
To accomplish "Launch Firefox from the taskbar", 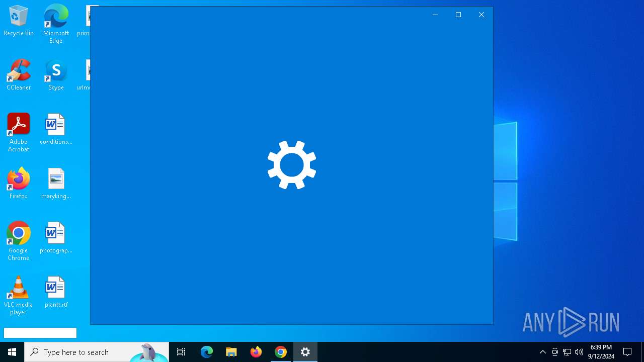I will [256, 352].
